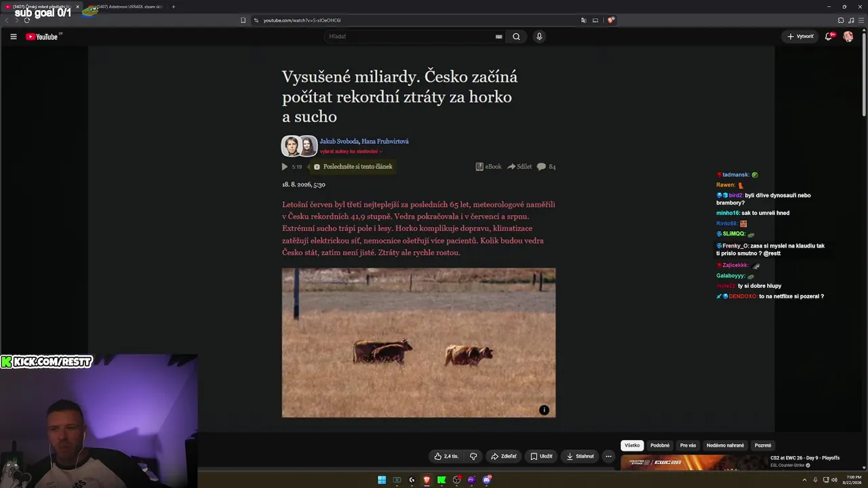Open the CS2 at EWC 26 video title

[x=805, y=458]
